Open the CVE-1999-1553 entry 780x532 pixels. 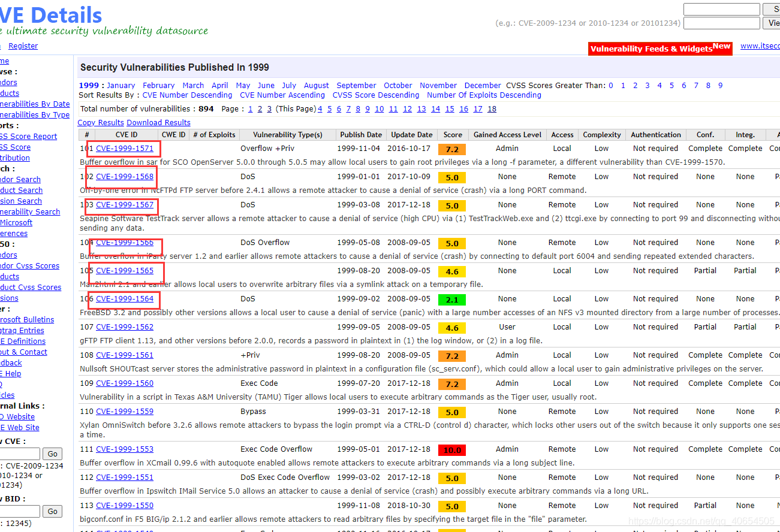pyautogui.click(x=125, y=449)
